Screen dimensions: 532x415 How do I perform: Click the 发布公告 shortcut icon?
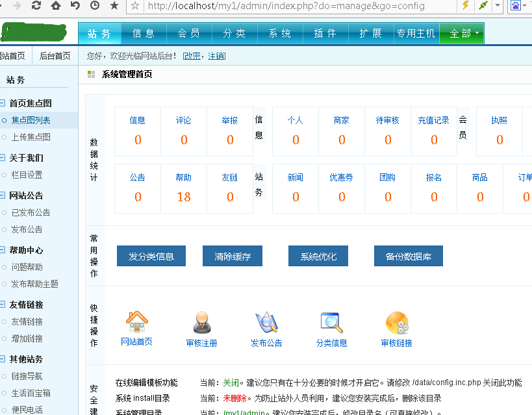266,322
